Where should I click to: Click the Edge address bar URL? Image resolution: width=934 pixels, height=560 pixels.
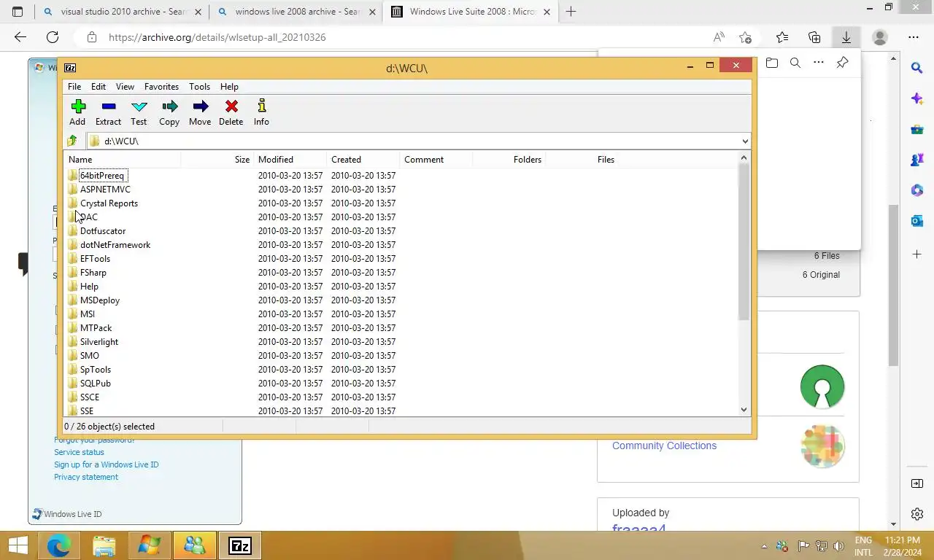pyautogui.click(x=217, y=37)
